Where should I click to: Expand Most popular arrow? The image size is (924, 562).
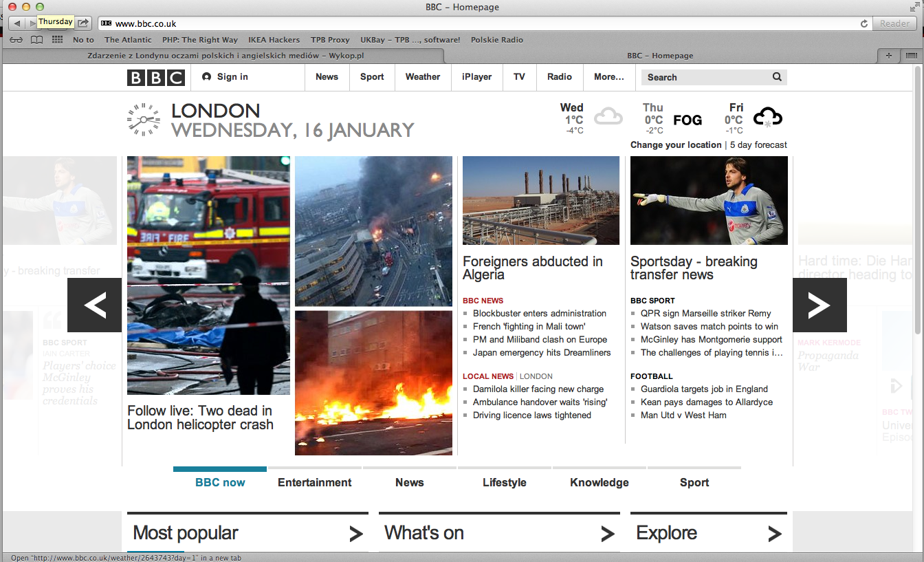pos(356,534)
